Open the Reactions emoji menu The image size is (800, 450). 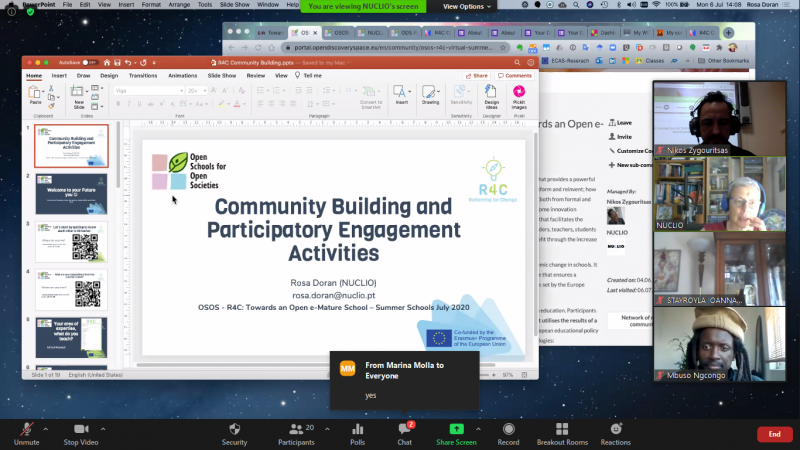pyautogui.click(x=615, y=430)
